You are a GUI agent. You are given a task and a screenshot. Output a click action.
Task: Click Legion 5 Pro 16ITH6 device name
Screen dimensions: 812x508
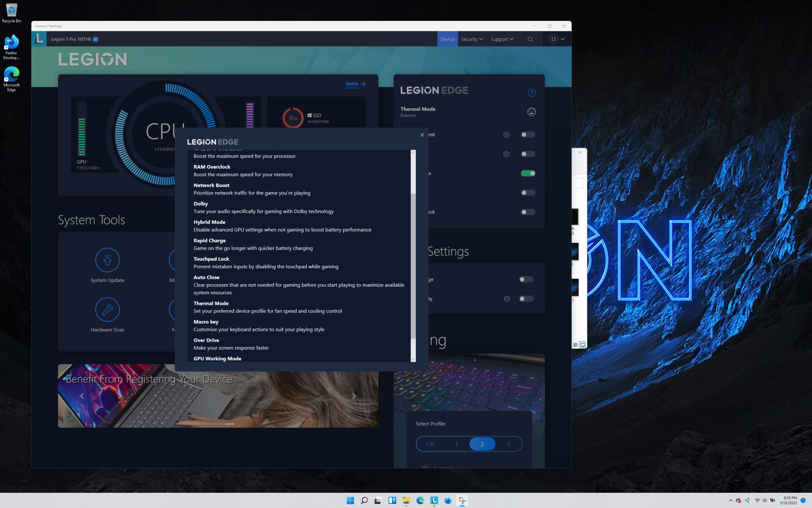(x=71, y=39)
